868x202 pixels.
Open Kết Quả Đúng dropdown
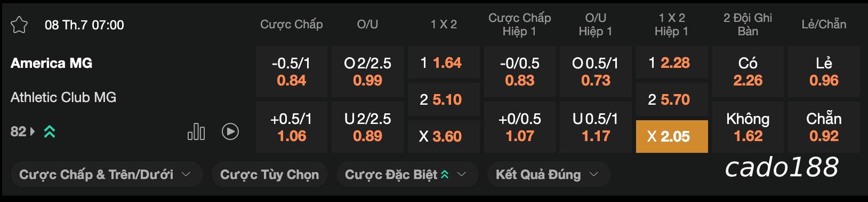(x=549, y=174)
